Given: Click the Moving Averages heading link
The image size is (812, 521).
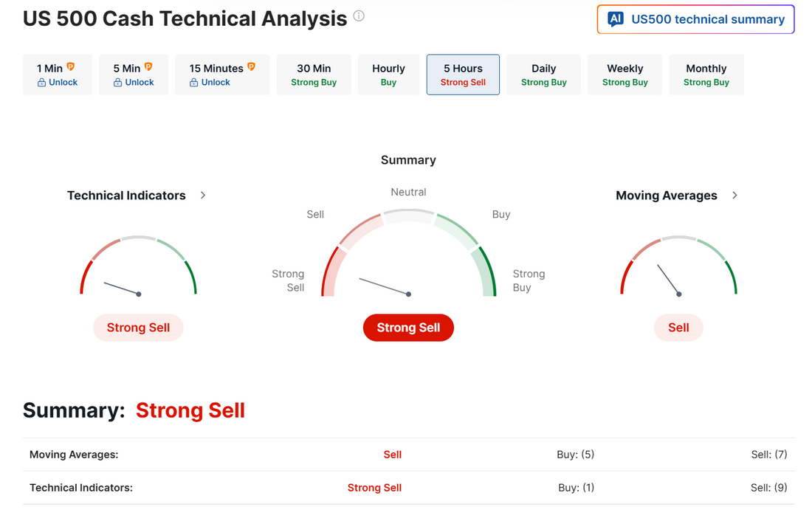Looking at the screenshot, I should pyautogui.click(x=666, y=196).
